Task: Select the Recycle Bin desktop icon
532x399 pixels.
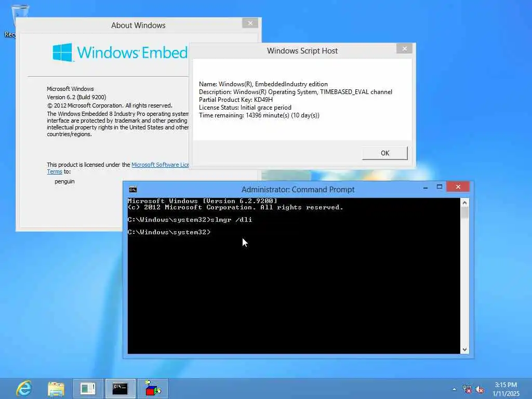Action: [x=17, y=20]
